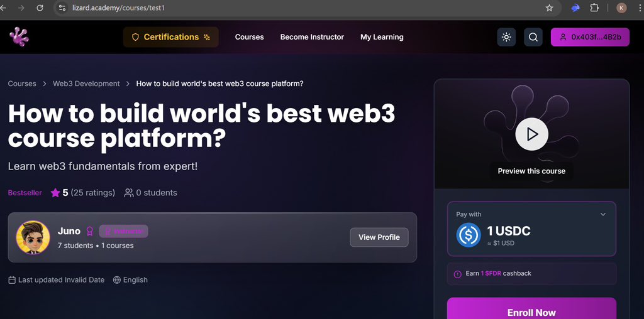
Task: Click the Preview this course label
Action: (x=531, y=171)
